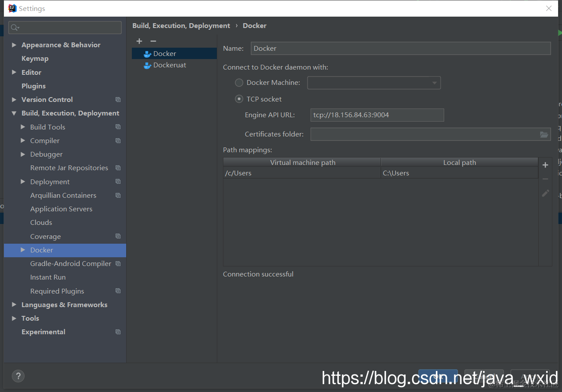Open Experimental settings page
This screenshot has height=392, width=562.
(x=43, y=332)
